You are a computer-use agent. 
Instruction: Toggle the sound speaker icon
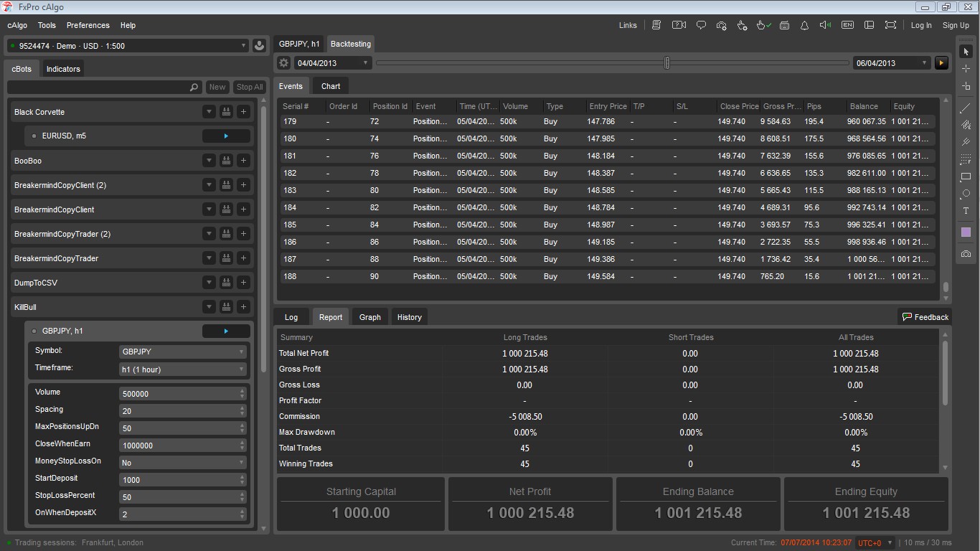tap(826, 25)
